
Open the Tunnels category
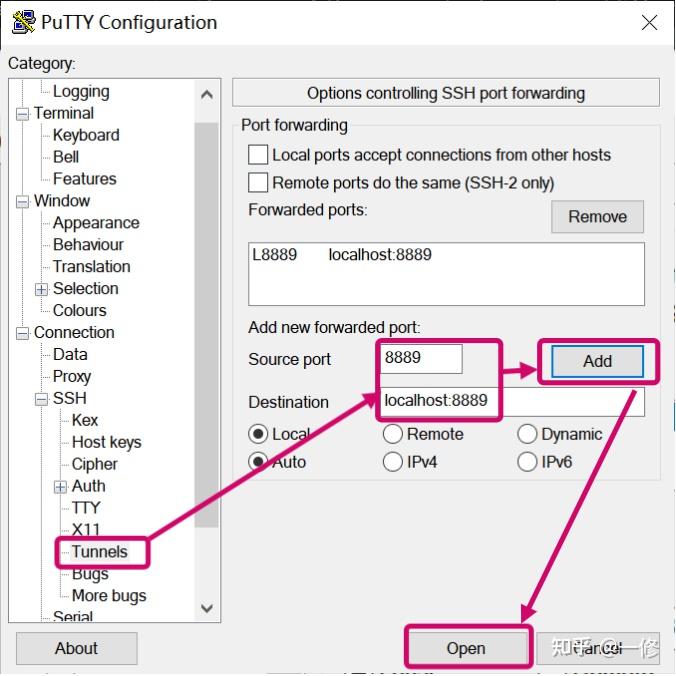(x=100, y=552)
